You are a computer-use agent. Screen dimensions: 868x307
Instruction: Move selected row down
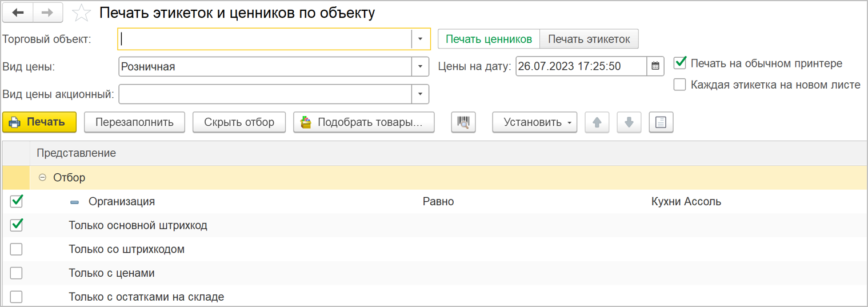(629, 122)
